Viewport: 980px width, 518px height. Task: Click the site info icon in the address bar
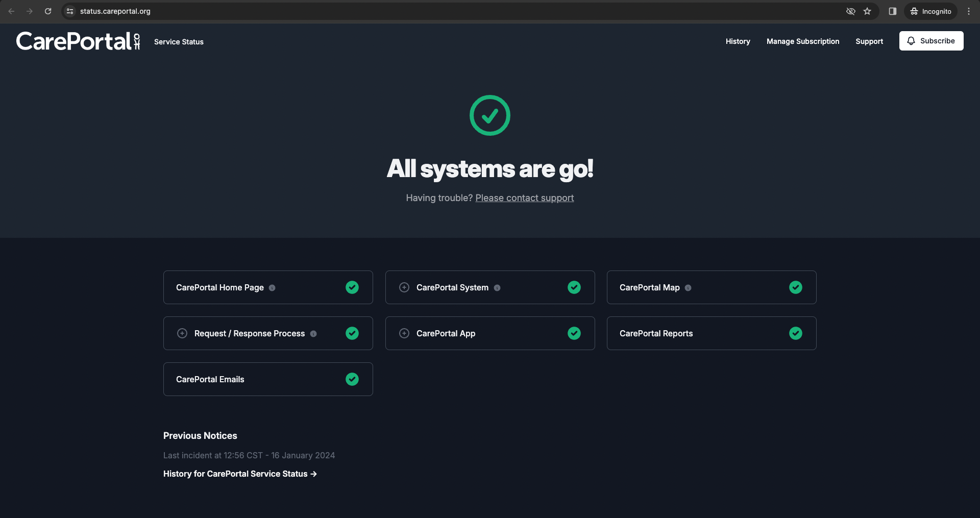70,11
